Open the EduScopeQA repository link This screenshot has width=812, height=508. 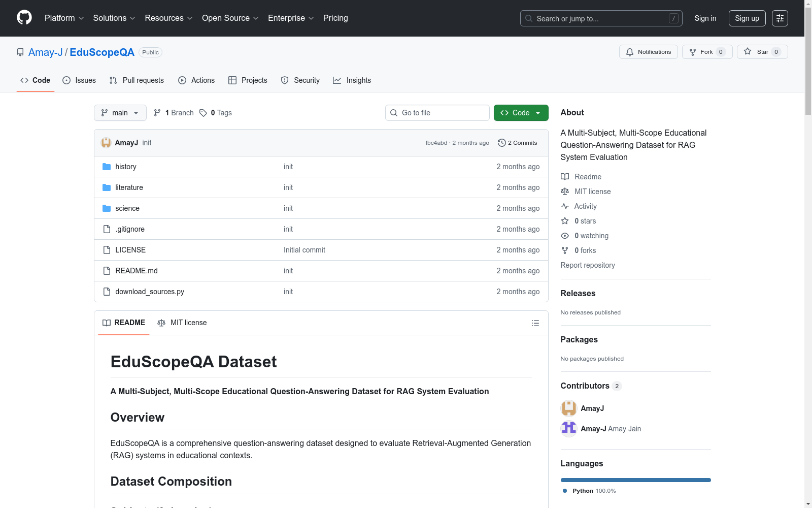102,52
